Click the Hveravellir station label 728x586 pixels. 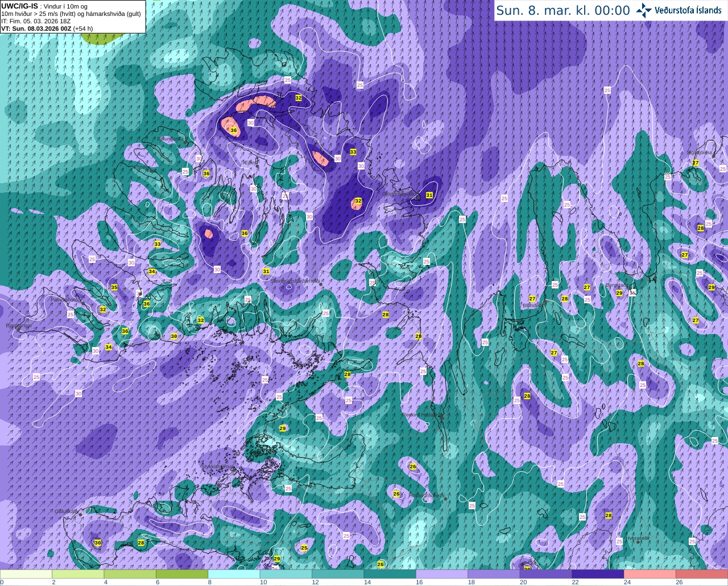tap(638, 538)
